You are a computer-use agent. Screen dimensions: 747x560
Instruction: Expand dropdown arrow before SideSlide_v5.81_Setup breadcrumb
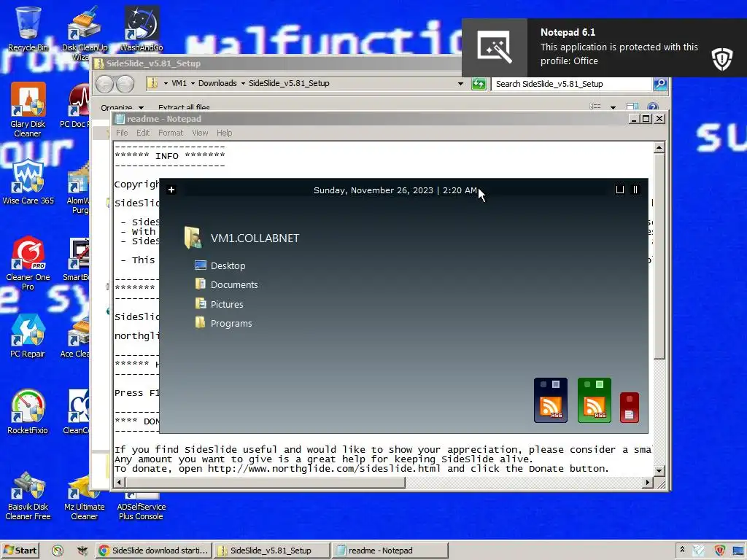point(243,83)
